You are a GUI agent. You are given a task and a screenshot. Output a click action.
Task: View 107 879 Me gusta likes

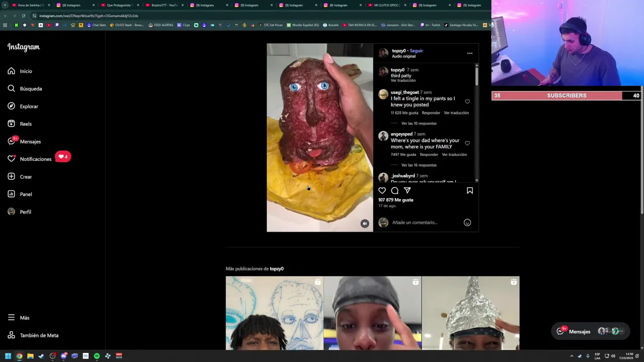395,200
